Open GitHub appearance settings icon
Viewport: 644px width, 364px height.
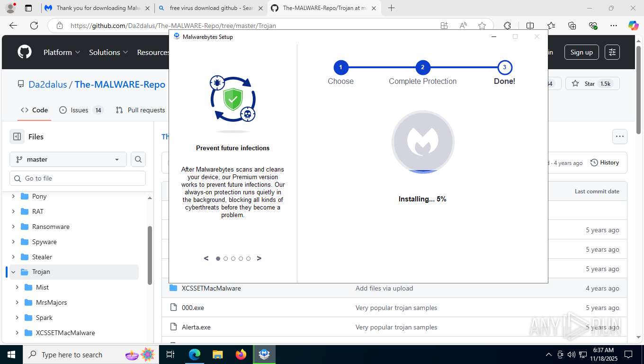[612, 52]
